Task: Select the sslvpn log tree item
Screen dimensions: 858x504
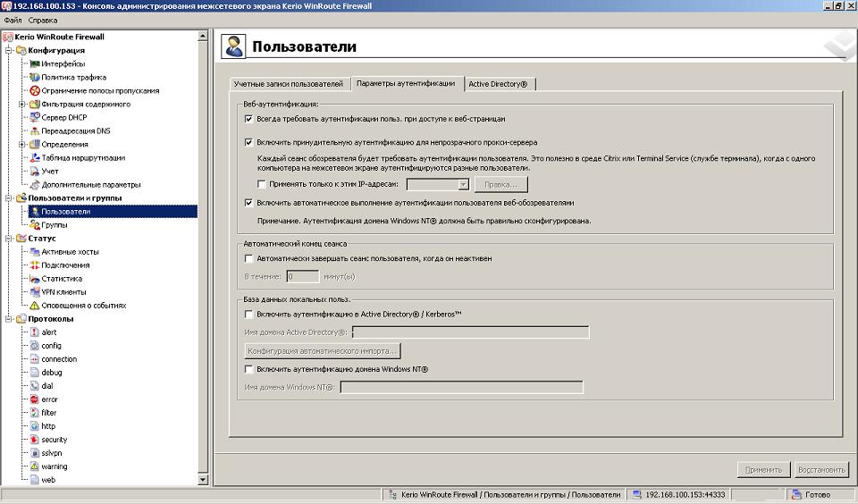Action: pyautogui.click(x=52, y=453)
